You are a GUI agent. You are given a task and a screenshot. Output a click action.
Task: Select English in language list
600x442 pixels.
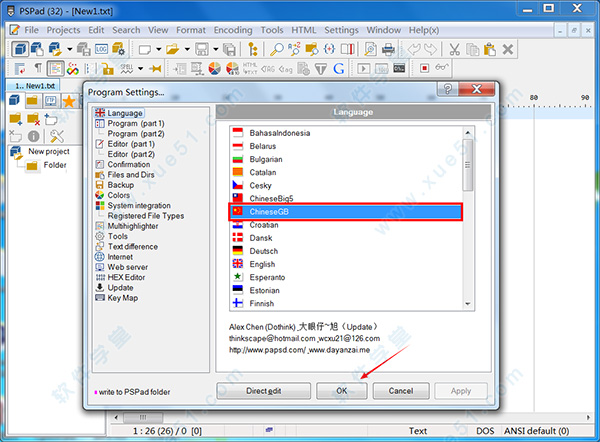click(262, 264)
